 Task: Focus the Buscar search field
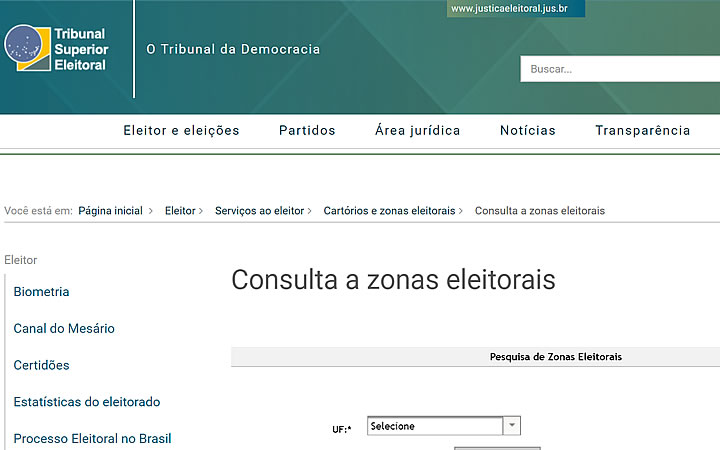point(620,69)
